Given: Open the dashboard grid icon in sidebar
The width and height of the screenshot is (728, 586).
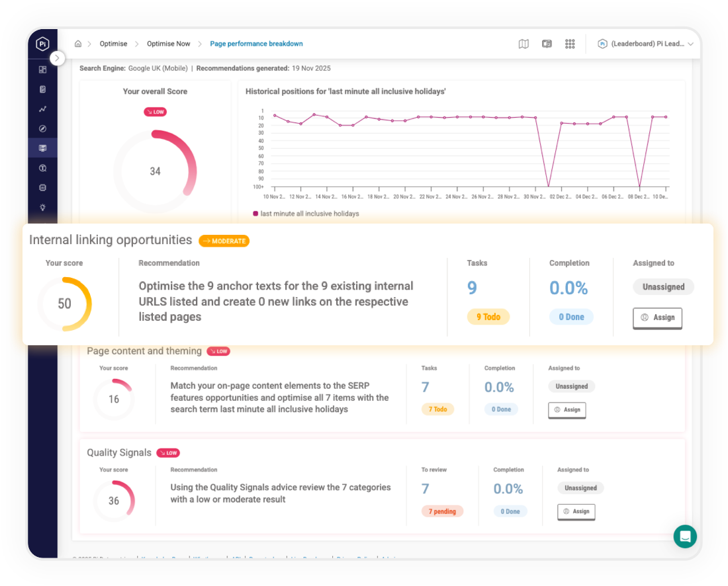Looking at the screenshot, I should click(42, 69).
